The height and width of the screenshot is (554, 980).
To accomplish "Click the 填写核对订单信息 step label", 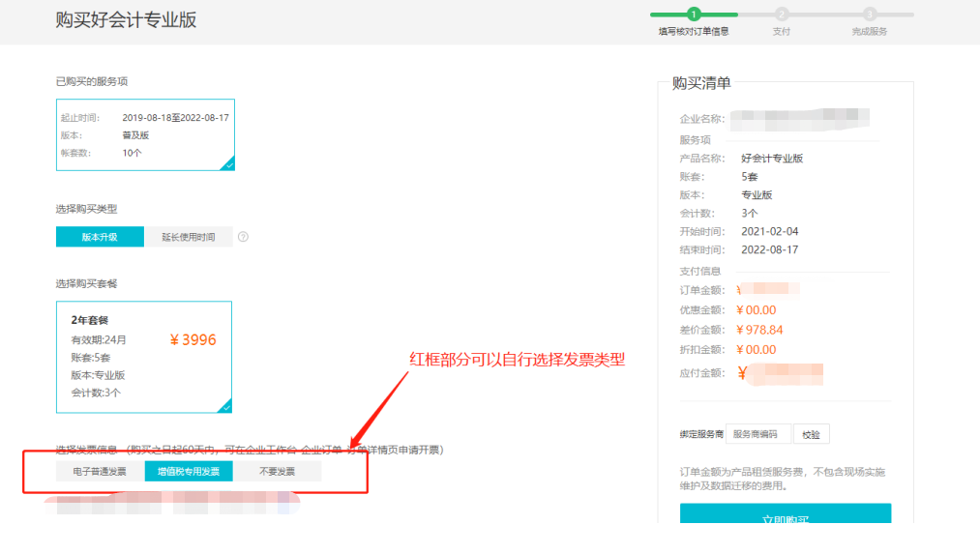I will pos(693,31).
